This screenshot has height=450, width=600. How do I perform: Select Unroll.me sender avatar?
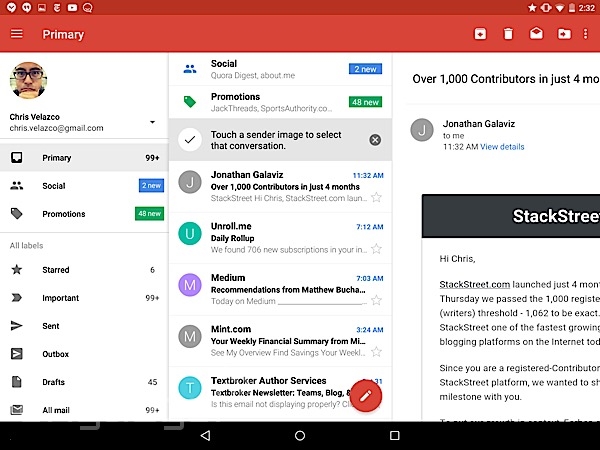coord(190,233)
